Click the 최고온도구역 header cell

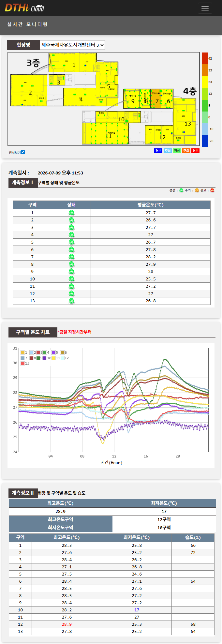[61, 519]
